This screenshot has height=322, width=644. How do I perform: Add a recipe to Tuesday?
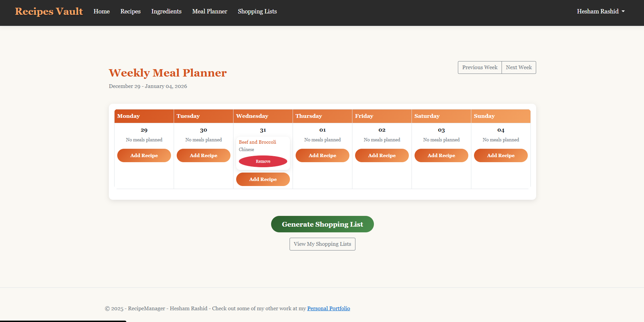pyautogui.click(x=203, y=155)
